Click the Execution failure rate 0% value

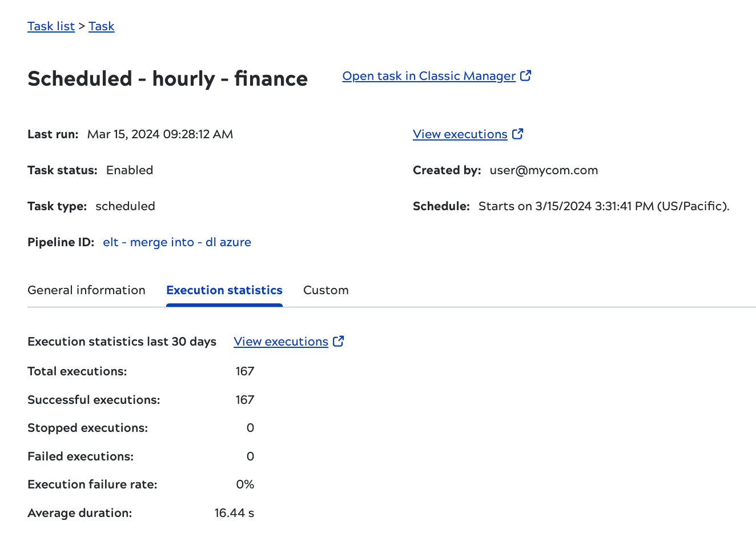[245, 484]
